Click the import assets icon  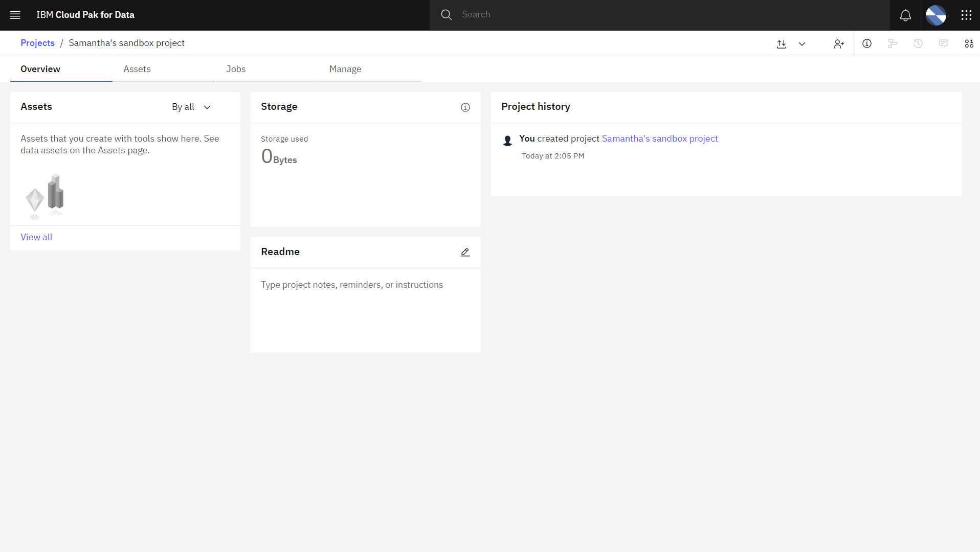[782, 44]
